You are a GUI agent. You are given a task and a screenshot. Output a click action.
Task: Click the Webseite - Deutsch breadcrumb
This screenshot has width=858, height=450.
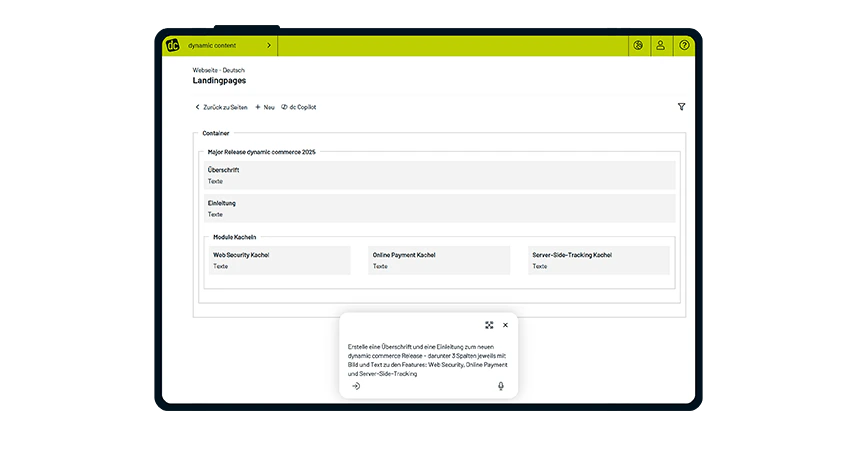pos(219,70)
